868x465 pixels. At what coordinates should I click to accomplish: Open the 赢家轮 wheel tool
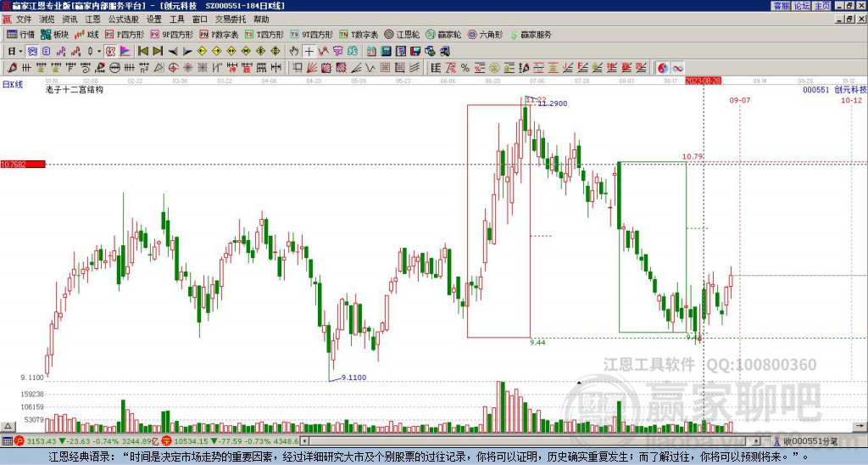coord(443,34)
